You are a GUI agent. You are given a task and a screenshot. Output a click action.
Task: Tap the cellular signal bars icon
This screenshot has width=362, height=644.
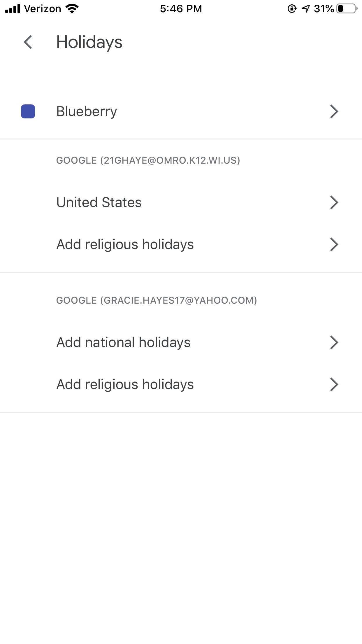pyautogui.click(x=13, y=9)
